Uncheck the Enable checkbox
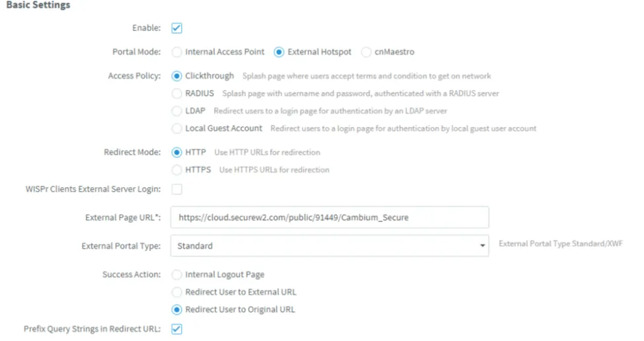This screenshot has height=341, width=644. coord(176,28)
